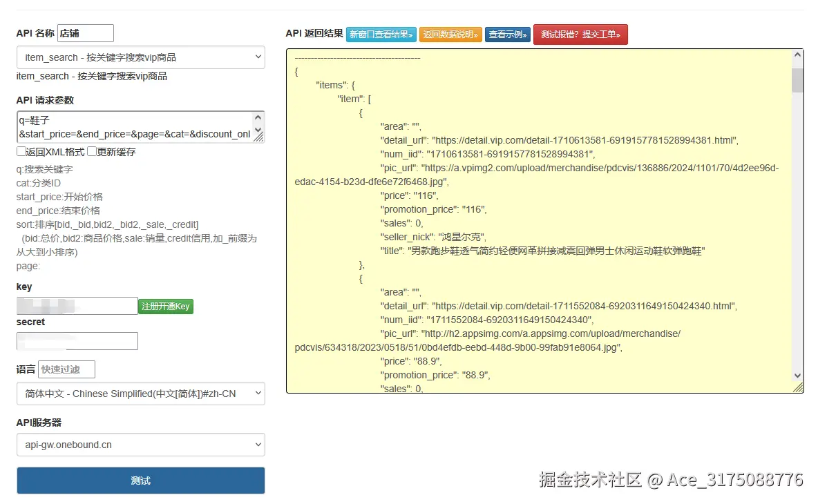Click the first detail_url value ending 994381.html
Viewport: 818px width, 504px height.
click(x=584, y=140)
